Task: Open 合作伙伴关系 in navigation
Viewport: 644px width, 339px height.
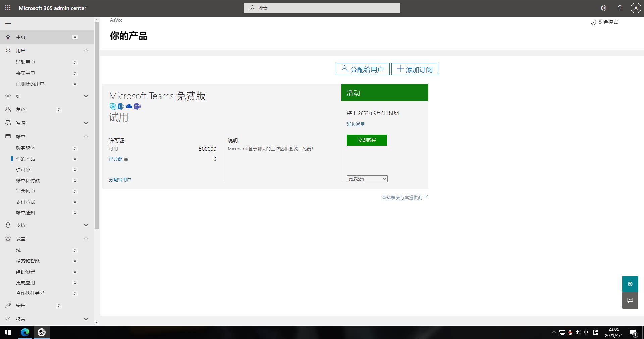Action: point(30,293)
